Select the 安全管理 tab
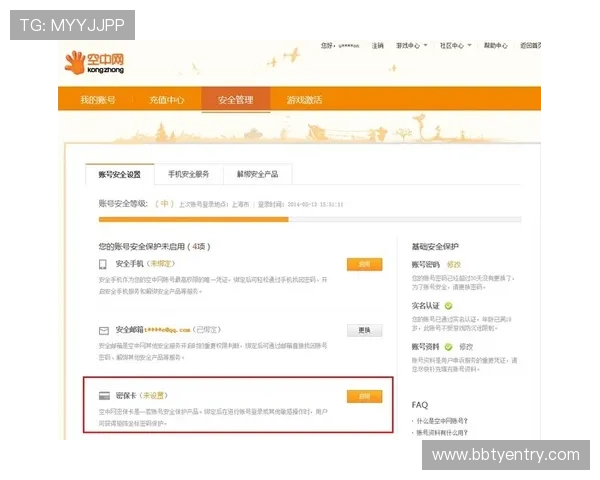 (x=236, y=100)
